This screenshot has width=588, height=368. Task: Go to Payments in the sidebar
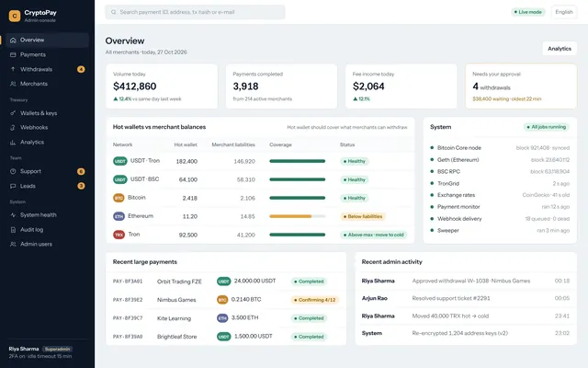47,55
